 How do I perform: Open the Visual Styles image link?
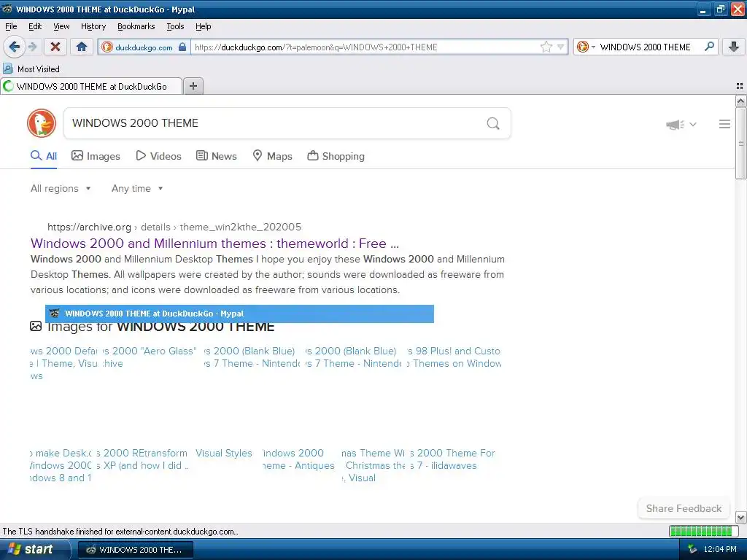224,454
